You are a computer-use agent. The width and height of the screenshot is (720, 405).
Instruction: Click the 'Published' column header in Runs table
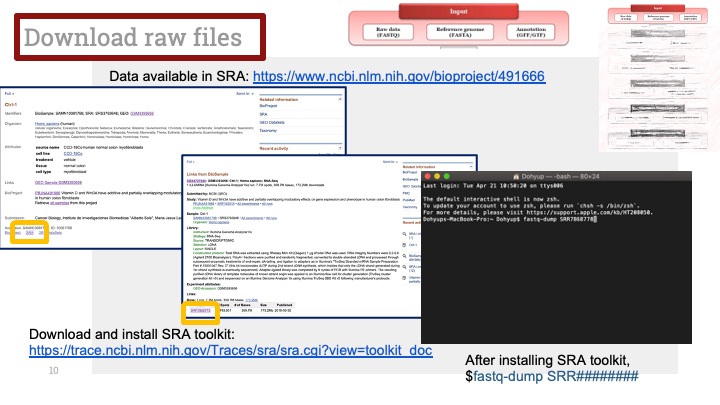pos(284,305)
